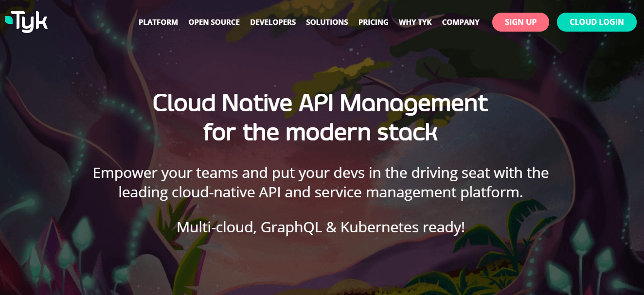Click the green CLOUD LOGIN button
The image size is (644, 295).
coord(596,22)
